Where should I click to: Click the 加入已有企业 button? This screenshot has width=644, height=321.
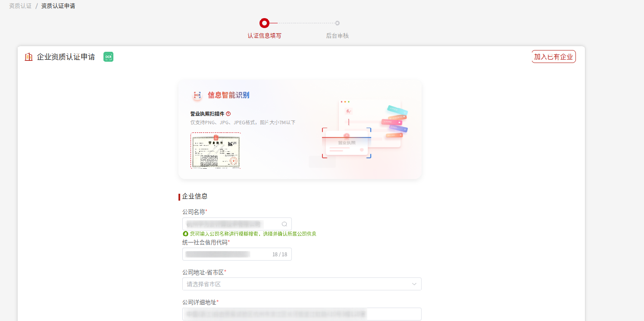tap(553, 57)
